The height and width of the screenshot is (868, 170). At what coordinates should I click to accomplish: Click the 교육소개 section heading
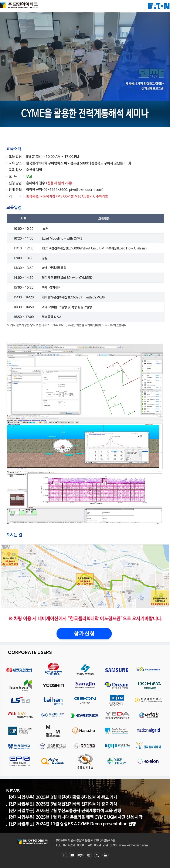(14, 149)
